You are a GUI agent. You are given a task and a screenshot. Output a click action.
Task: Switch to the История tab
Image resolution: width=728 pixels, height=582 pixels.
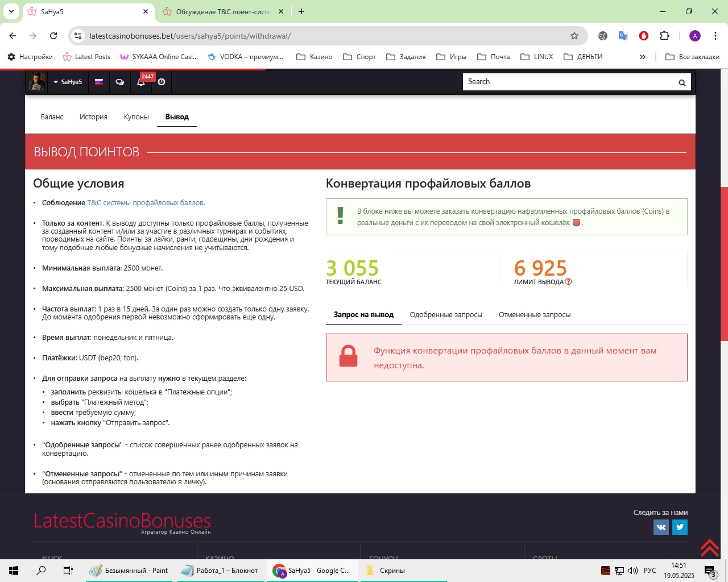(93, 117)
